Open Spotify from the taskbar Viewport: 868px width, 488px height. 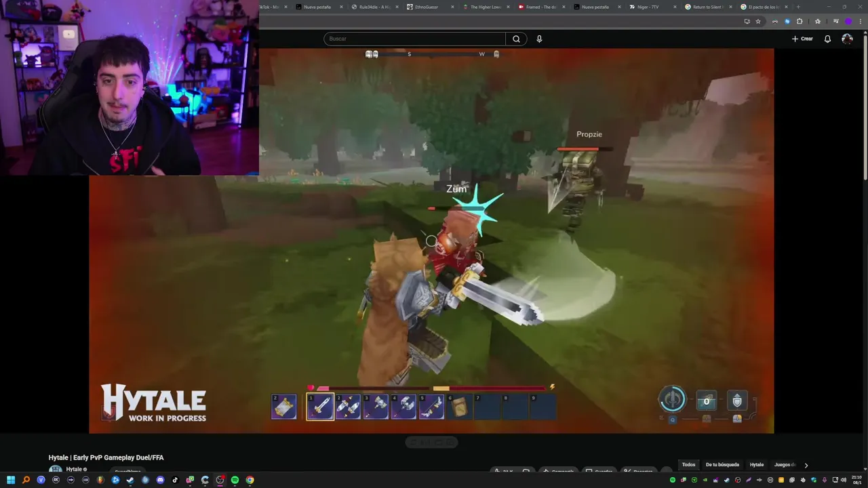pos(235,480)
